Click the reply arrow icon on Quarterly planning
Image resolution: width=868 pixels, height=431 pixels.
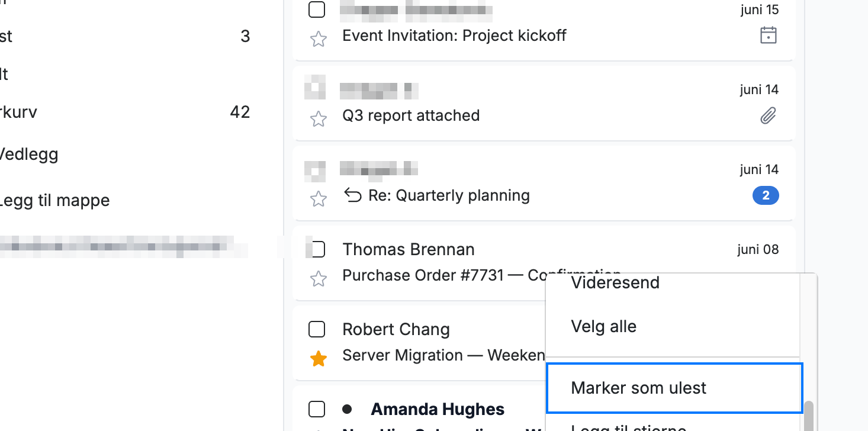click(x=353, y=195)
